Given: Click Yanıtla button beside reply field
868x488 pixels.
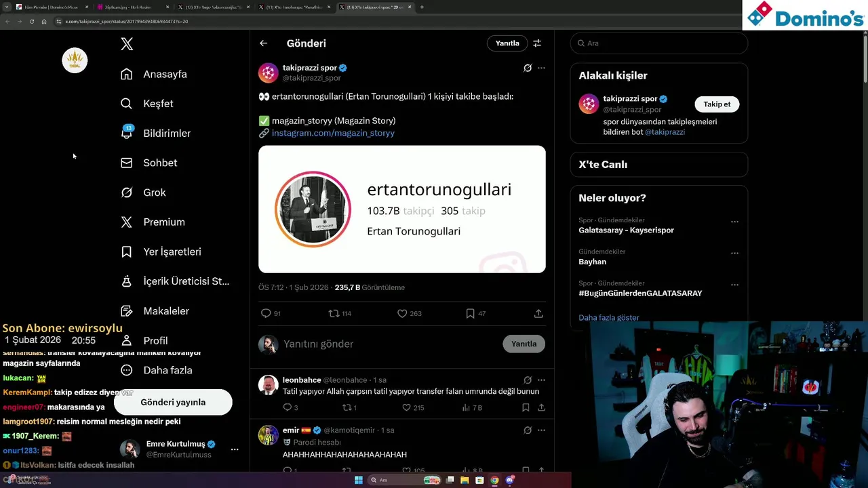Looking at the screenshot, I should [x=524, y=344].
